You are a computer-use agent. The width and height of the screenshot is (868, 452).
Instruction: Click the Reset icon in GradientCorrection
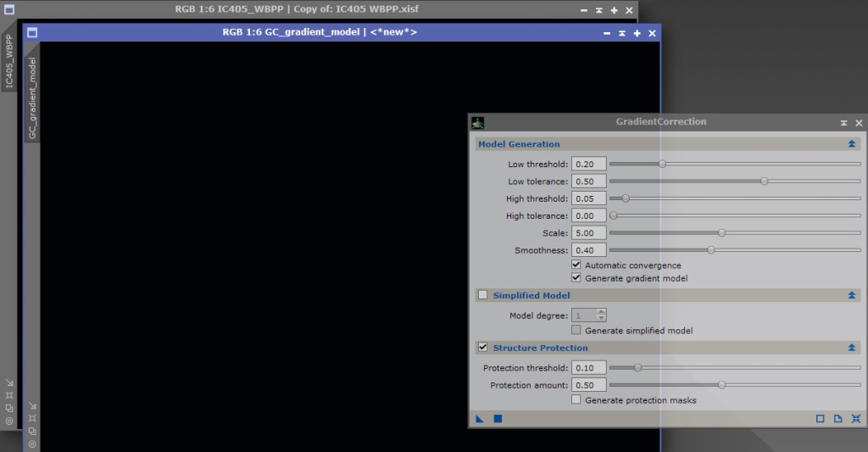coord(856,419)
